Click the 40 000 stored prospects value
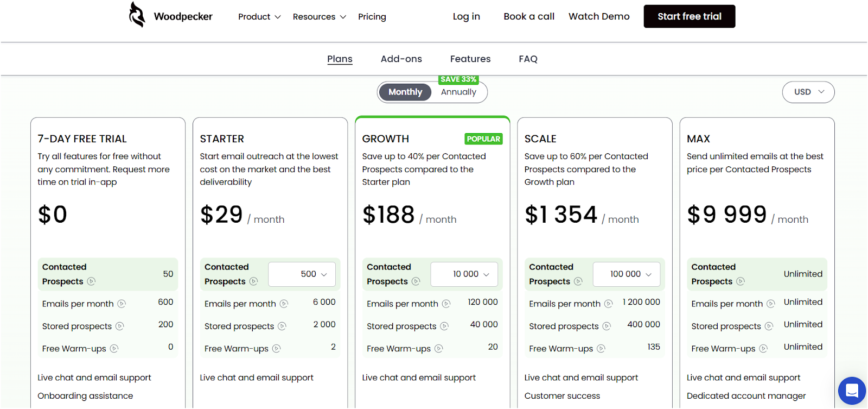 tap(484, 324)
